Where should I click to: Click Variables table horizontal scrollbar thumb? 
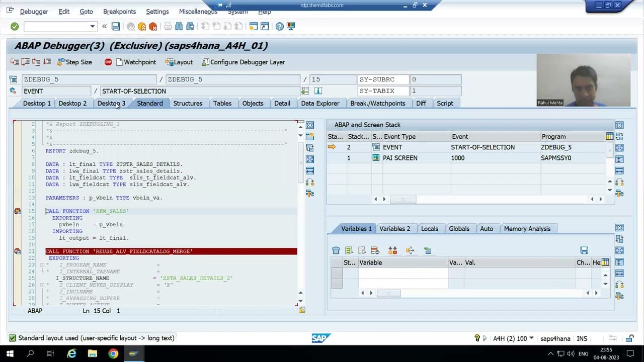click(388, 293)
